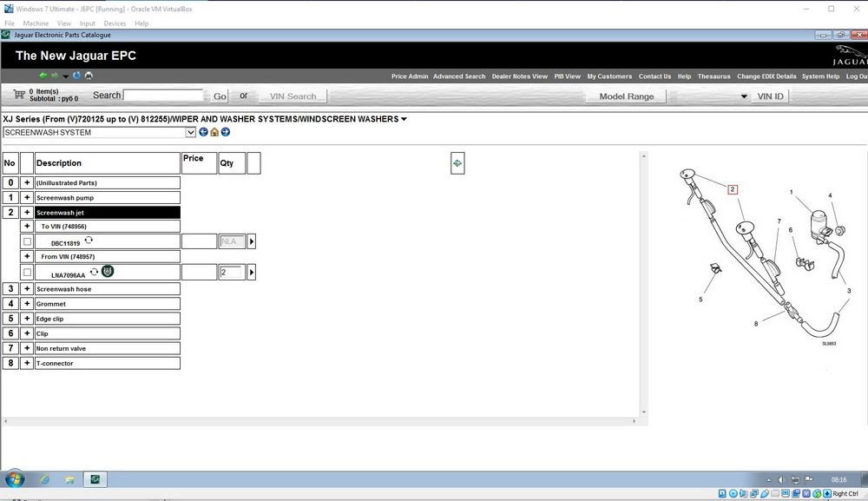The image size is (868, 501).
Task: Expand the To VIN (748956) row
Action: pos(27,227)
